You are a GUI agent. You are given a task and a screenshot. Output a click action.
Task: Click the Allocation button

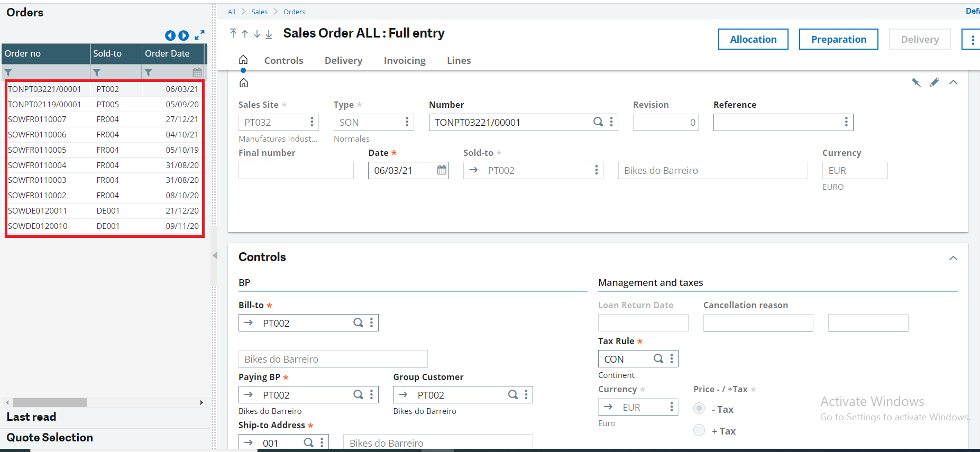(753, 39)
